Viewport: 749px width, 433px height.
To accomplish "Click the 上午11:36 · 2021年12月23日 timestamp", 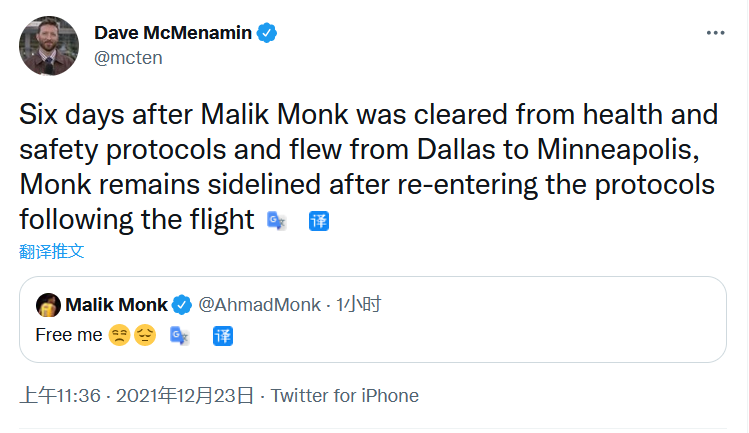I will (137, 395).
